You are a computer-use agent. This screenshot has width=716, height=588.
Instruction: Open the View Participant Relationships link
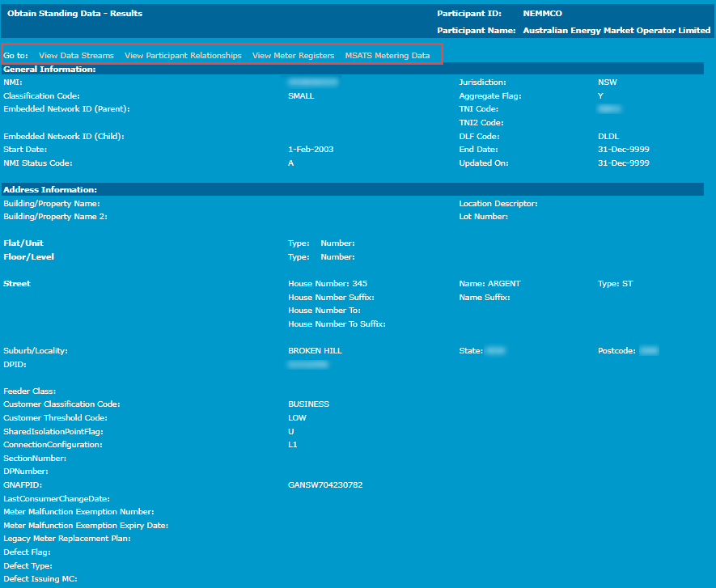183,56
